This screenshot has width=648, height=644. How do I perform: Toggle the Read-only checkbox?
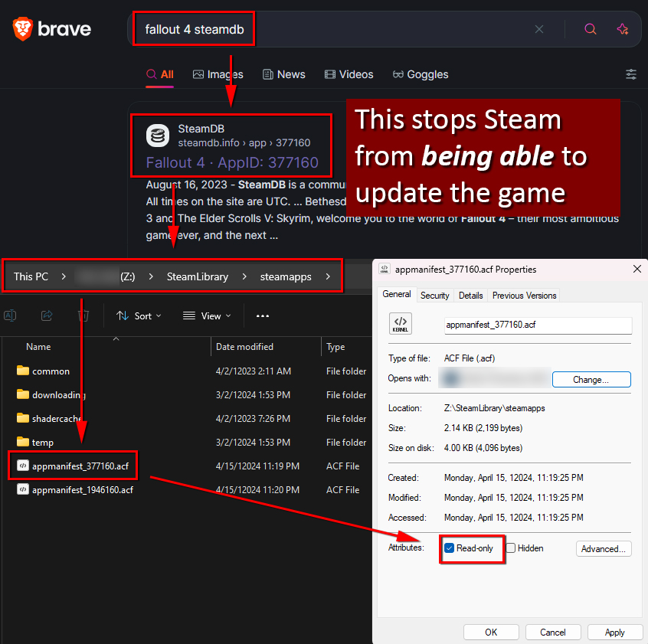click(x=449, y=548)
